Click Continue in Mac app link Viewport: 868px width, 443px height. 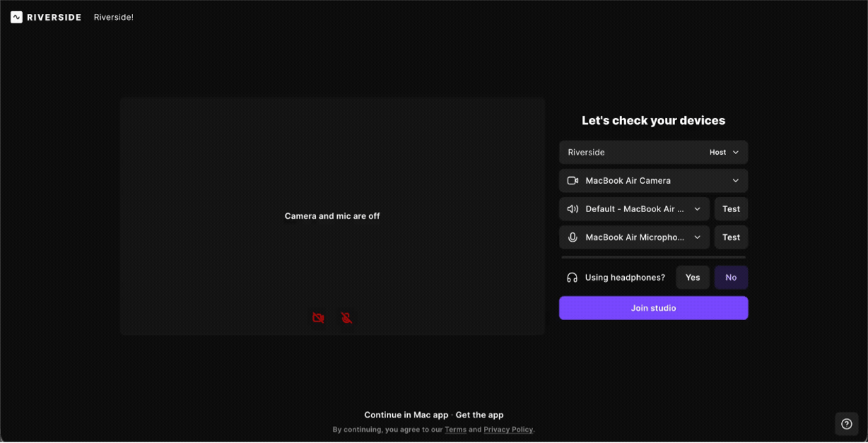click(406, 415)
